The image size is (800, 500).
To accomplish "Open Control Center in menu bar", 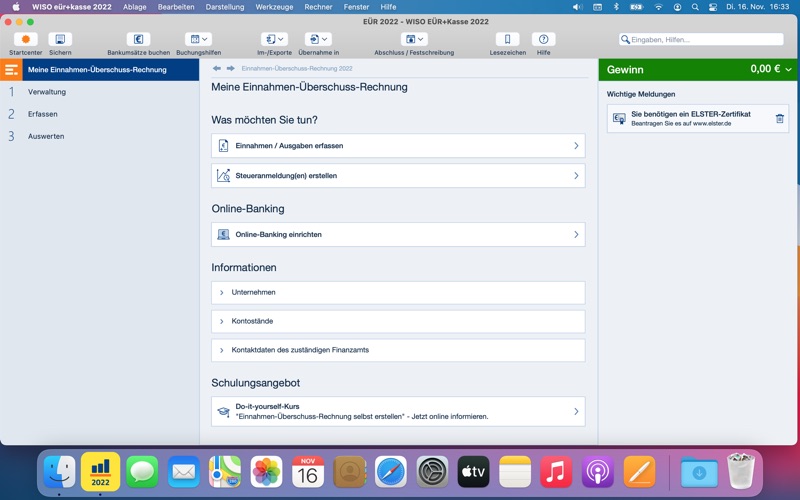I will click(713, 7).
